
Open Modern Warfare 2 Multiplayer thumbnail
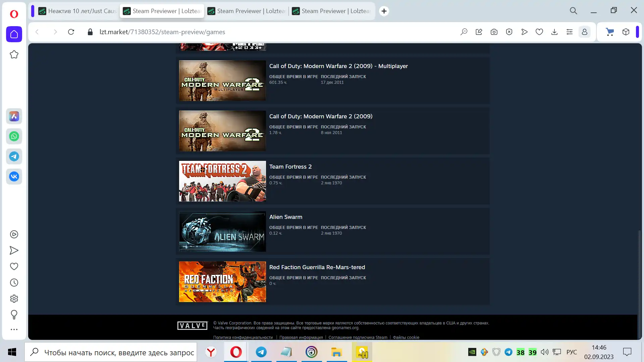[222, 80]
